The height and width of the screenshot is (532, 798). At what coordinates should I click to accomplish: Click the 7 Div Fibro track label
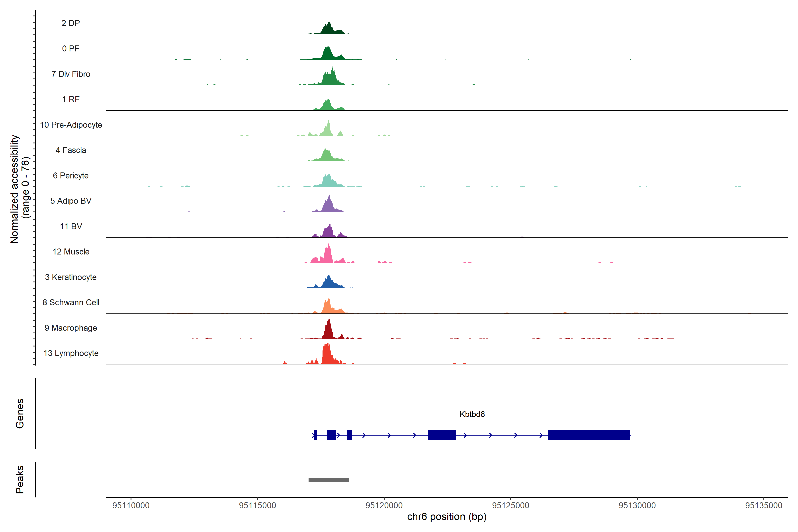tap(70, 74)
